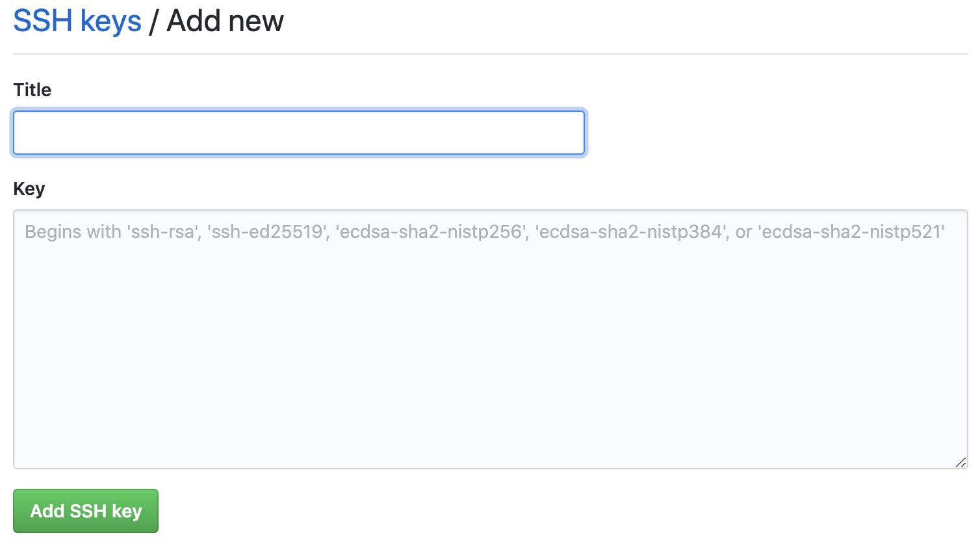Submit the form with Add SSH key
The image size is (980, 546).
point(85,511)
